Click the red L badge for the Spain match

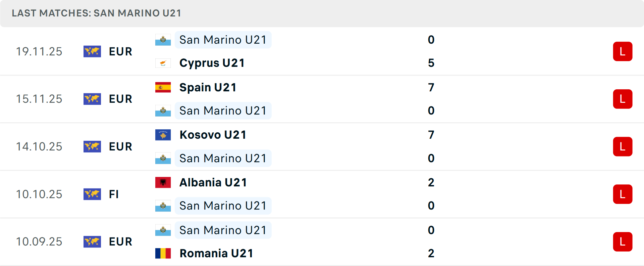(x=623, y=99)
